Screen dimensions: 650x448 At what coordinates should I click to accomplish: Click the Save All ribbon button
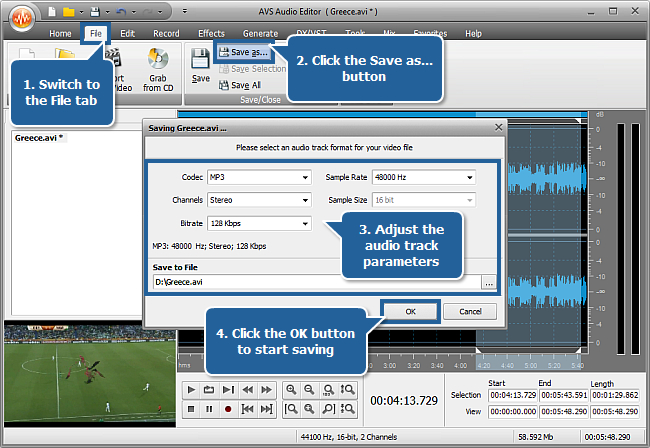pyautogui.click(x=240, y=85)
